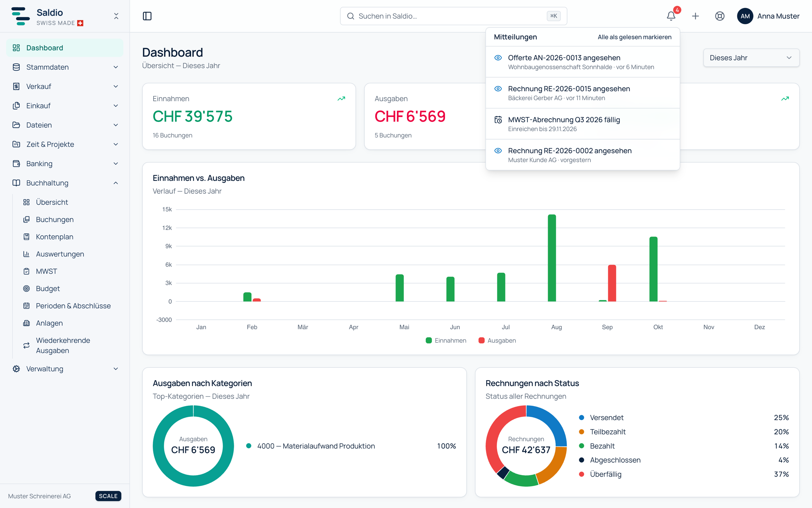Open the notifications bell icon
This screenshot has height=508, width=812.
(671, 16)
